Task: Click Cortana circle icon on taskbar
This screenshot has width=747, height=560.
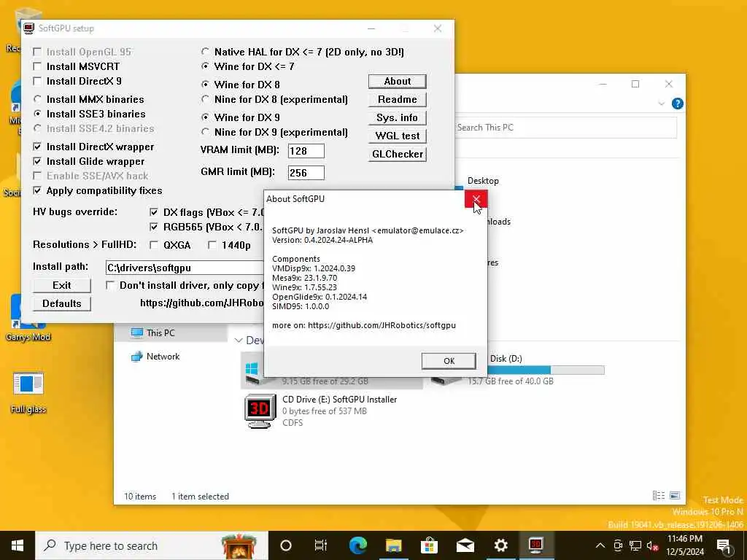Action: 286,545
